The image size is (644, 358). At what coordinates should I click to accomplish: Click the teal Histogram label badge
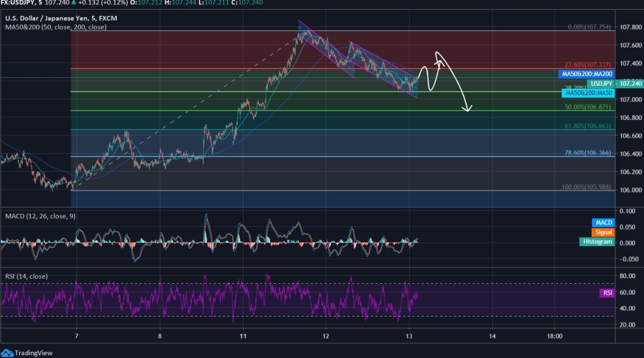[596, 241]
